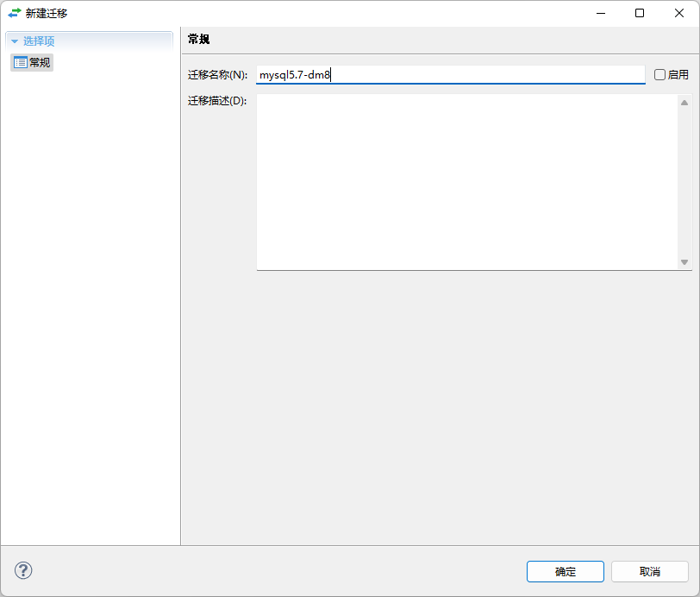Click the 常规 list icon
This screenshot has width=700, height=597.
(x=21, y=63)
